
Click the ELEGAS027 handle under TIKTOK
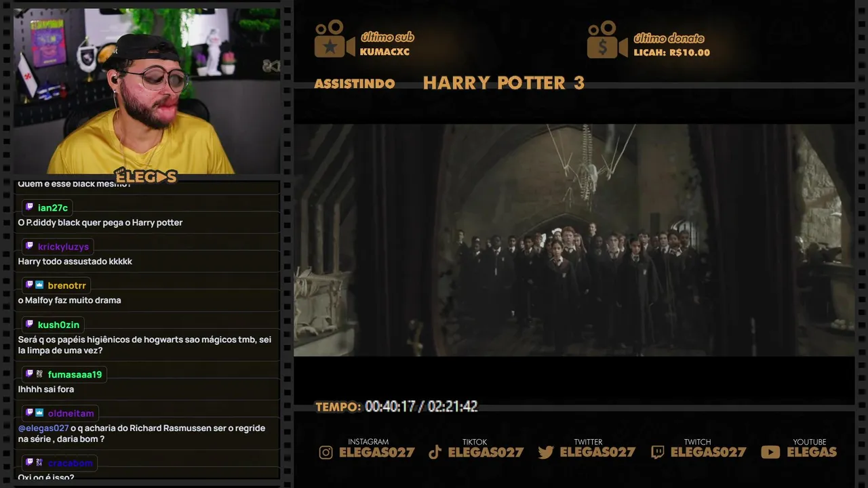pos(486,452)
